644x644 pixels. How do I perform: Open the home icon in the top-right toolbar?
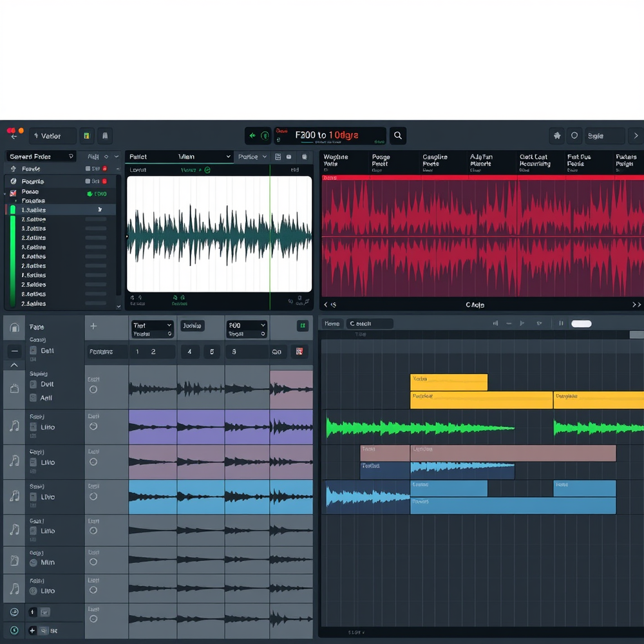click(x=556, y=135)
